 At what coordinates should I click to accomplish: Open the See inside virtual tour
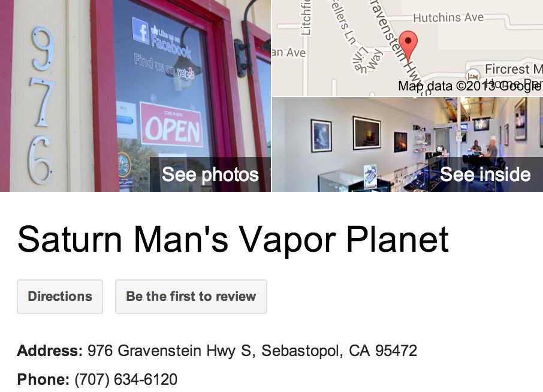pyautogui.click(x=485, y=174)
